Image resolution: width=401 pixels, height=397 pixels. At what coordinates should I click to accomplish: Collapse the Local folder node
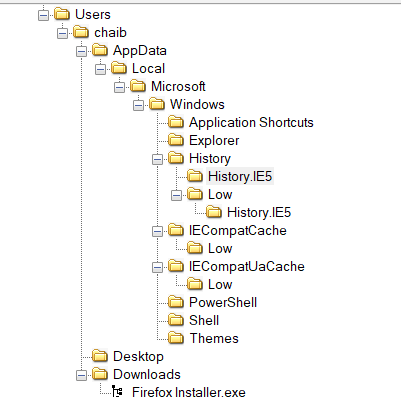100,69
